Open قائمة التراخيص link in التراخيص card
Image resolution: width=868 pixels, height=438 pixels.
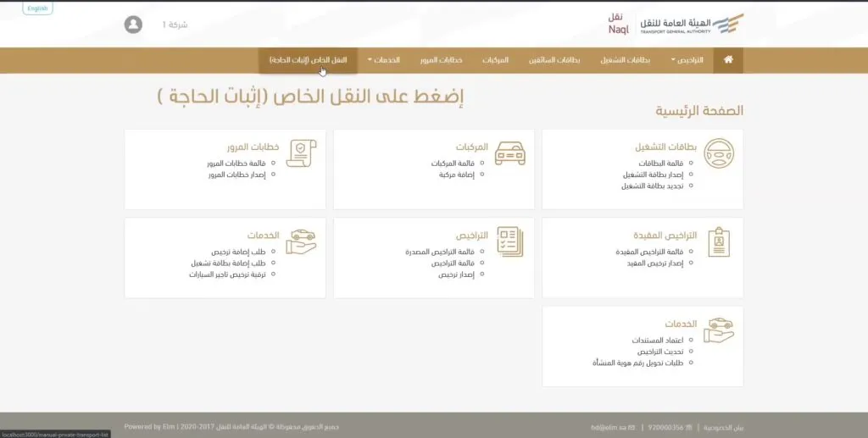pos(453,263)
